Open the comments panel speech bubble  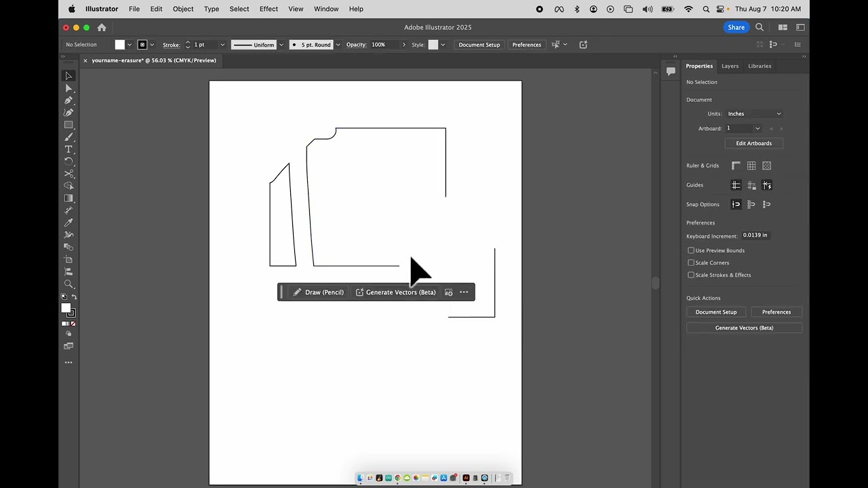[x=671, y=70]
